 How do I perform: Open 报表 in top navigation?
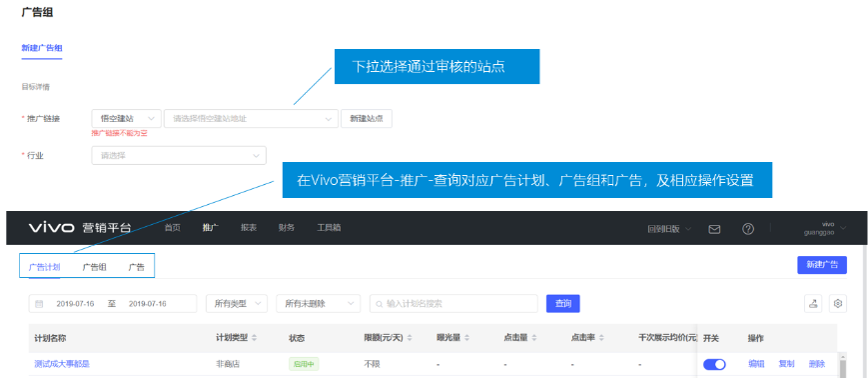pos(249,228)
